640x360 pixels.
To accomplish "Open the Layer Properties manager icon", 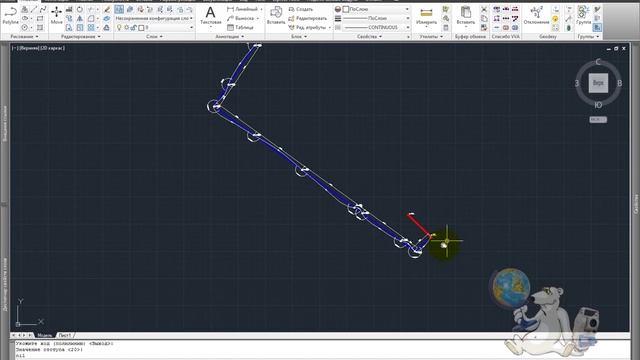I will (x=119, y=9).
